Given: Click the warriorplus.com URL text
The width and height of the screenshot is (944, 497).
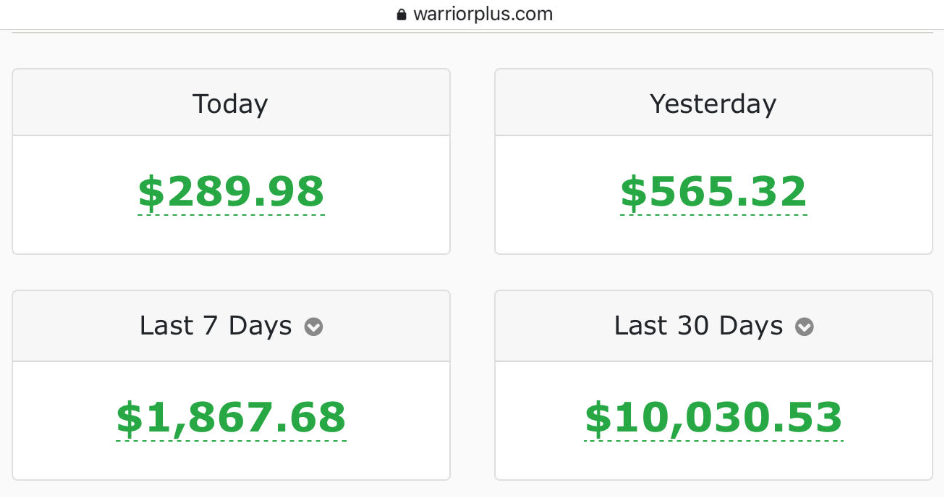Looking at the screenshot, I should [482, 14].
